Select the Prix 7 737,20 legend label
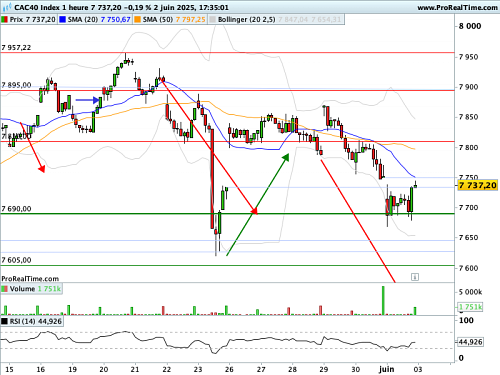This screenshot has width=500, height=375. click(33, 20)
